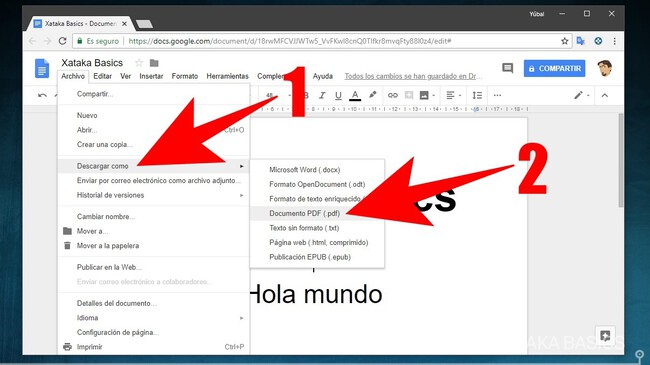This screenshot has width=650, height=365.
Task: Bookmark this page with the star icon
Action: coord(565,41)
